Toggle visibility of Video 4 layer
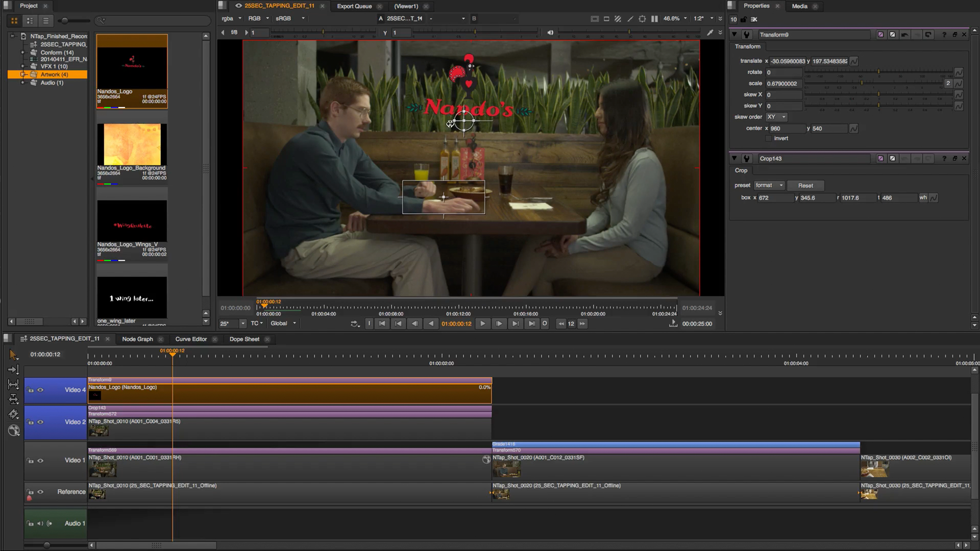Viewport: 980px width, 551px height. point(40,388)
